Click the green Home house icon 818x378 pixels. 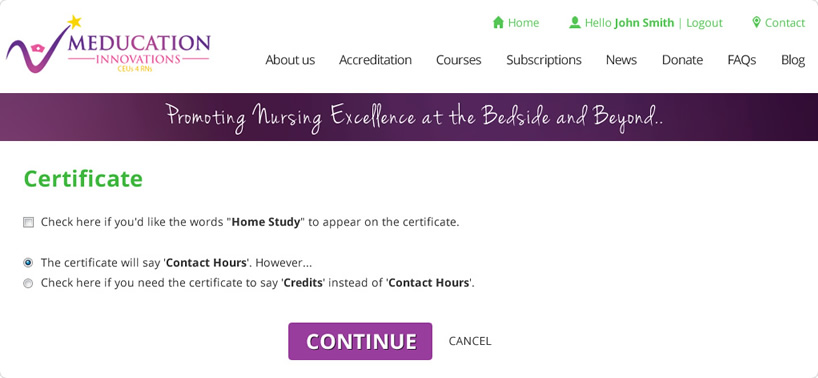pos(498,22)
